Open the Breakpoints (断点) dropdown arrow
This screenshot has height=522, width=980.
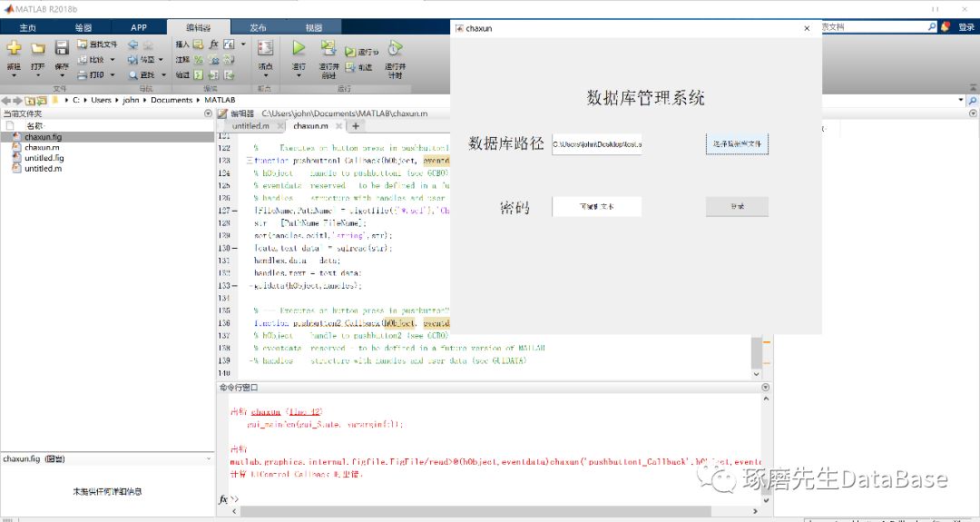click(x=266, y=76)
